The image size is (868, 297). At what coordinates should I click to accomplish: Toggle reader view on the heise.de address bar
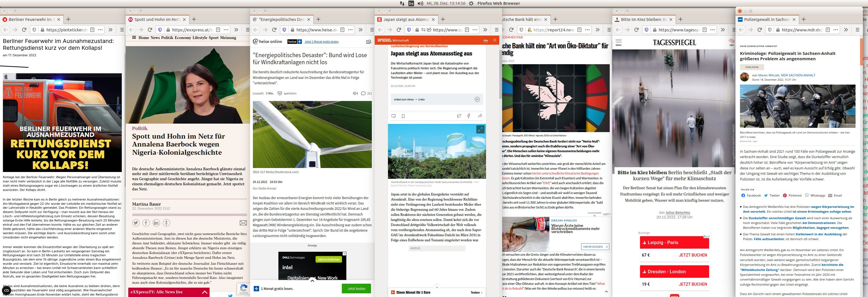(x=342, y=30)
